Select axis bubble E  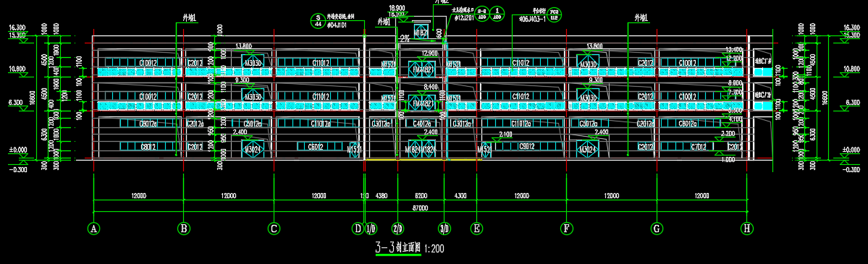(476, 228)
